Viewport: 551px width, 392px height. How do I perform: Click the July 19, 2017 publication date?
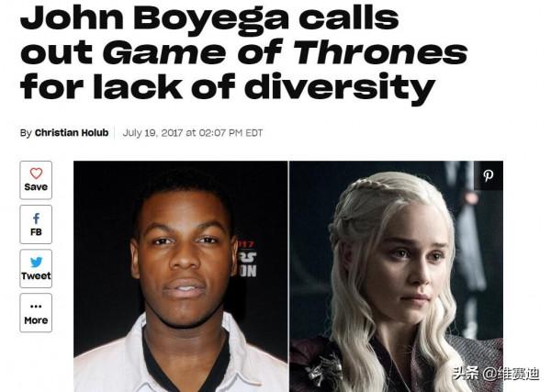pos(152,133)
